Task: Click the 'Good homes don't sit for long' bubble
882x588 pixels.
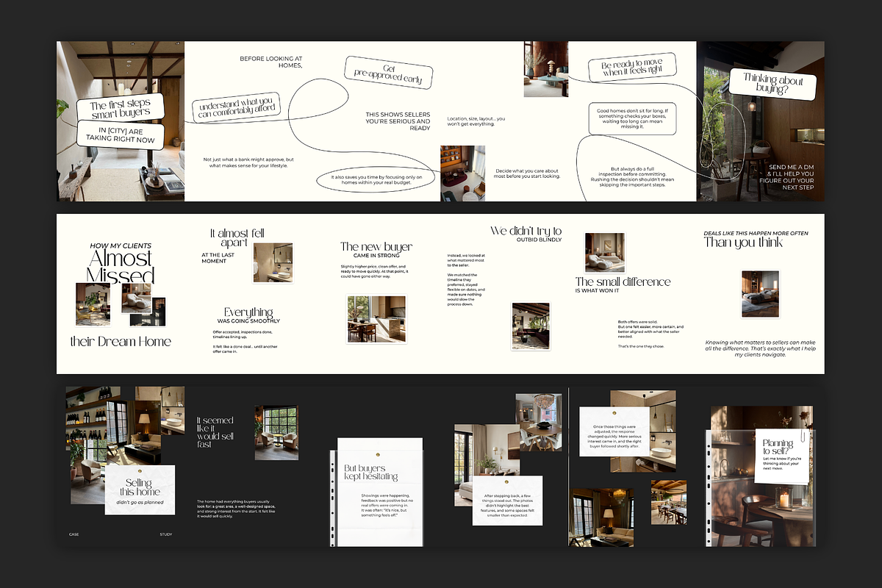Action: point(632,118)
